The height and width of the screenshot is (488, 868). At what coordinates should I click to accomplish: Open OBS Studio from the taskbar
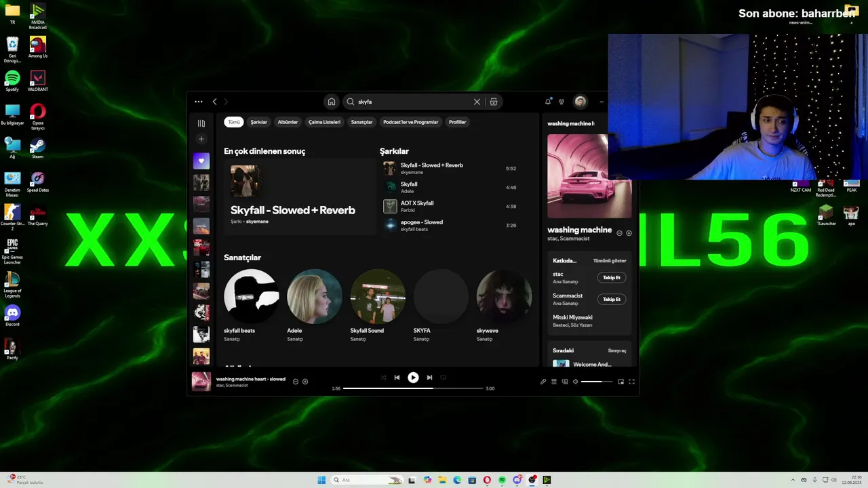pos(532,480)
